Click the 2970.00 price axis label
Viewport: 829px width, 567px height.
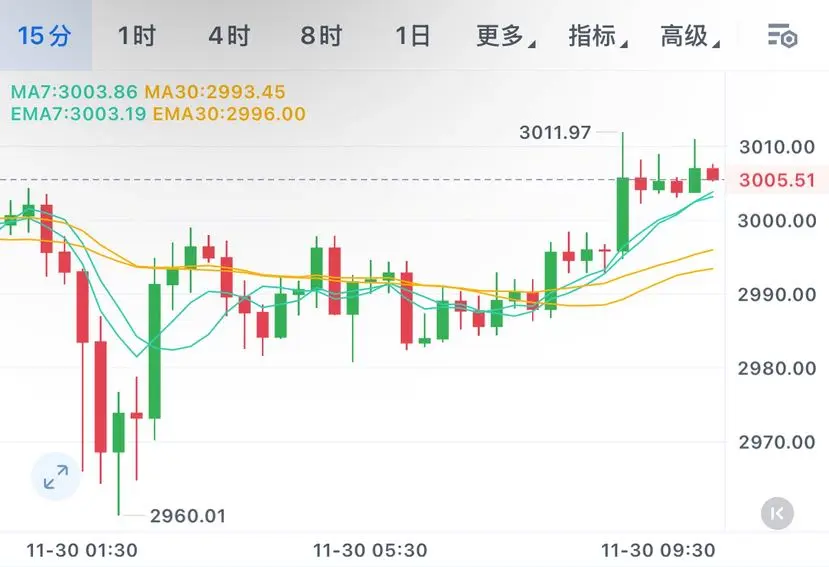pos(777,442)
